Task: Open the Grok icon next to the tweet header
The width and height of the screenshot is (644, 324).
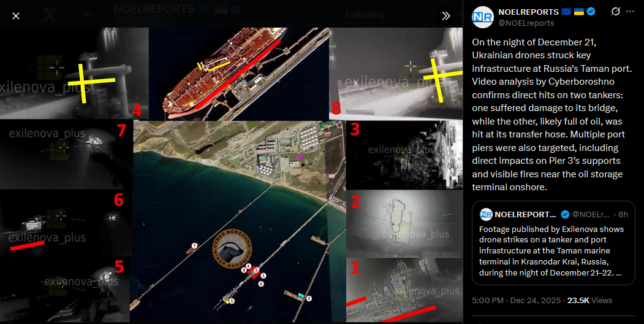Action: pos(615,12)
